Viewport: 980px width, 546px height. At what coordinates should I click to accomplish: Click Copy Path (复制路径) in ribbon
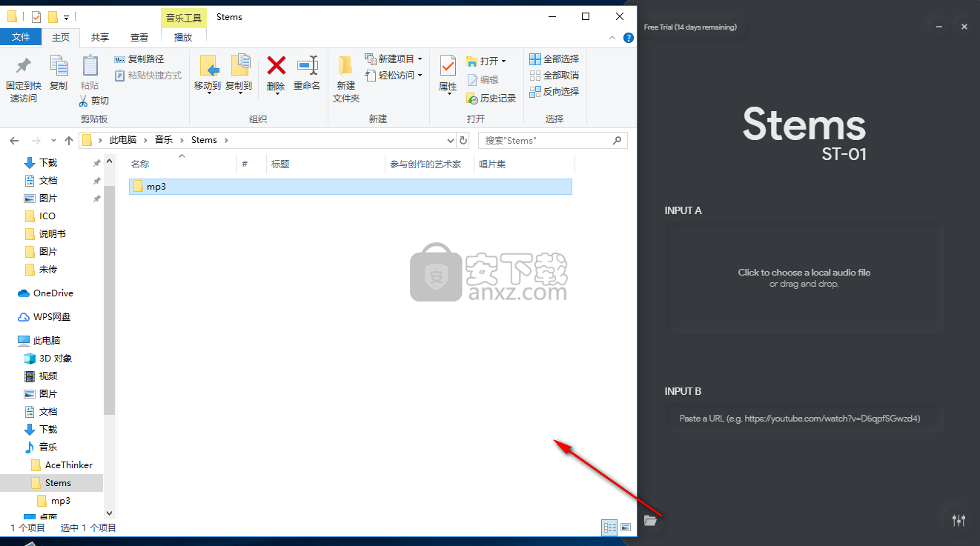[x=139, y=59]
